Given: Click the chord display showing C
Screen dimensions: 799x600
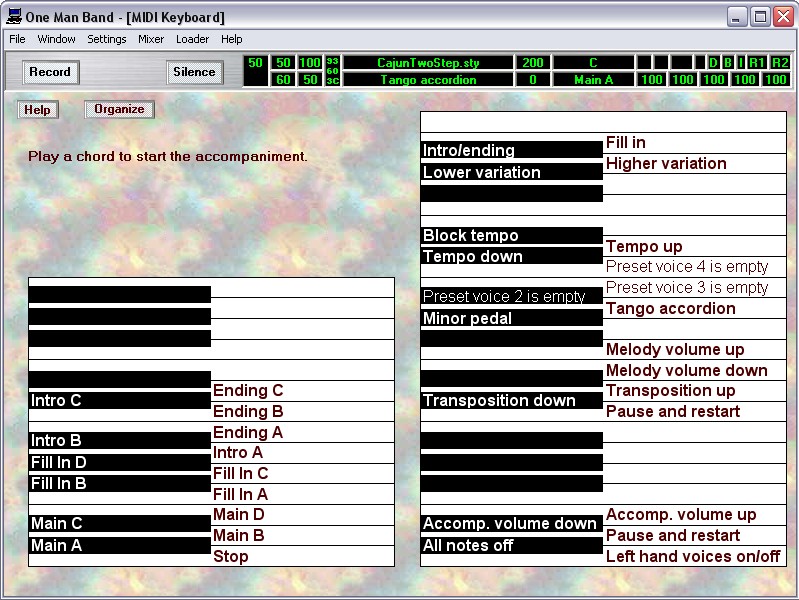Looking at the screenshot, I should click(593, 63).
